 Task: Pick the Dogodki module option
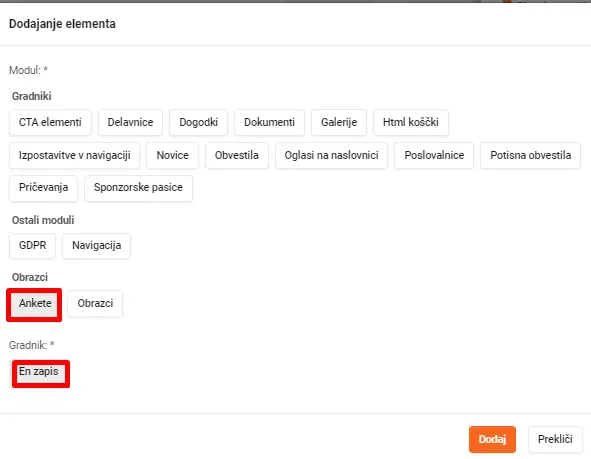tap(198, 122)
